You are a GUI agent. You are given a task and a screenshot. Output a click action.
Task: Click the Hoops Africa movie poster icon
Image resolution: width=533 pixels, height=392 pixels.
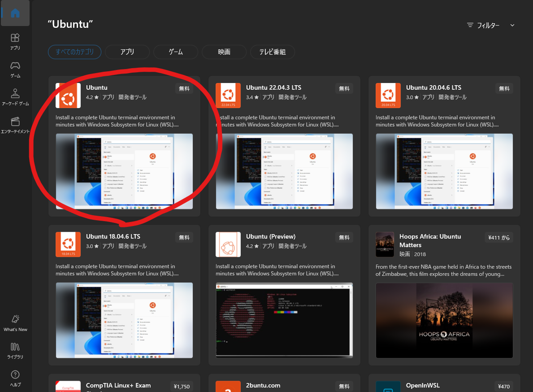(385, 244)
